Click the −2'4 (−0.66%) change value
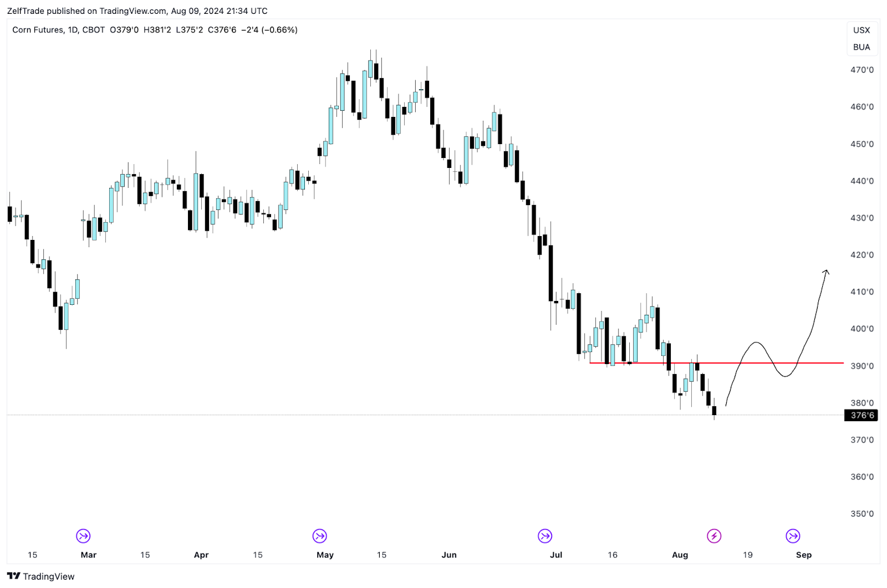 tap(269, 30)
